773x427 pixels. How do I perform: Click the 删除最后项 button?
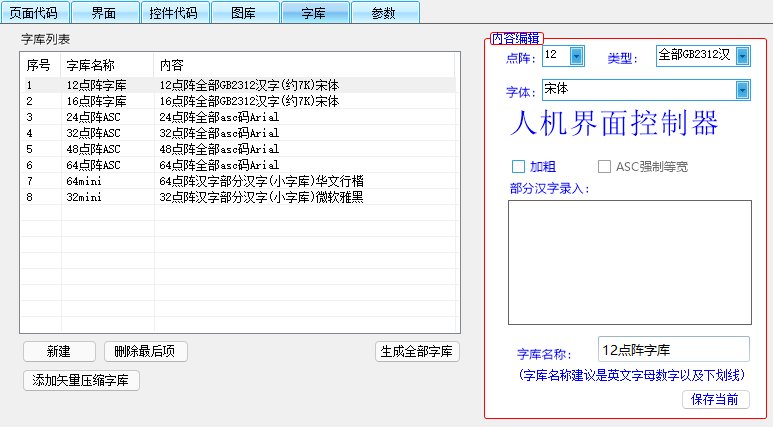145,352
